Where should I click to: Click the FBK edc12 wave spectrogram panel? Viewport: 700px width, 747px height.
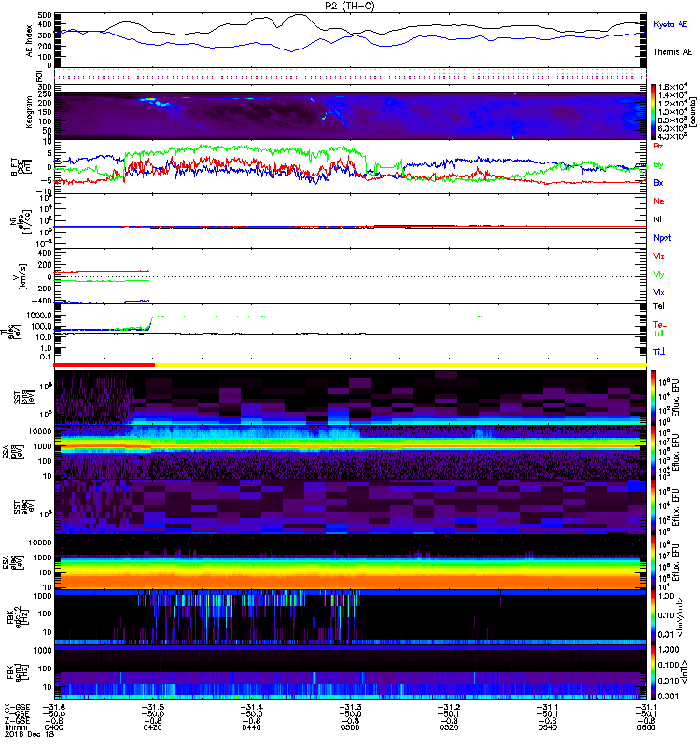(350, 617)
